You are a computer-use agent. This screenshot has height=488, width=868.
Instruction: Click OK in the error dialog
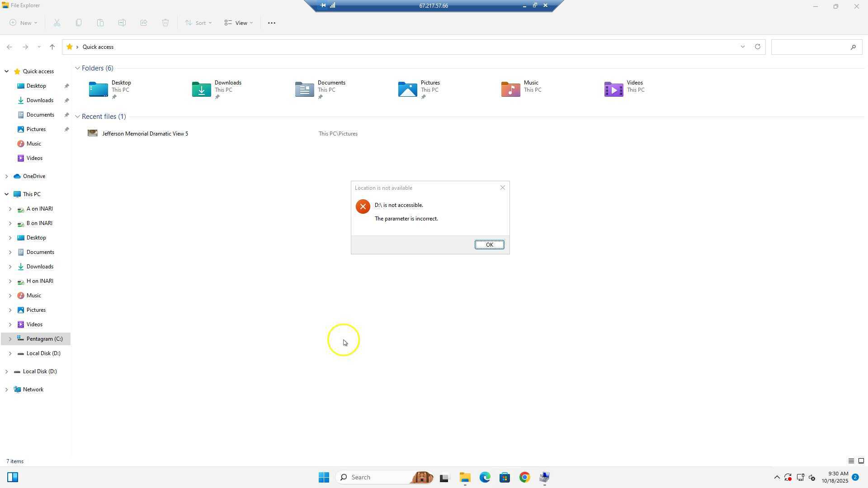click(x=489, y=244)
